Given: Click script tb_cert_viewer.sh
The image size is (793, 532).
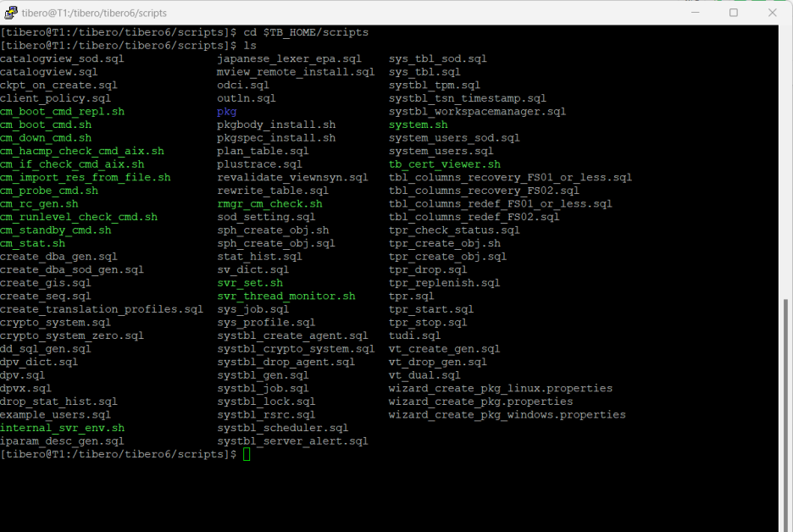Looking at the screenshot, I should click(445, 164).
